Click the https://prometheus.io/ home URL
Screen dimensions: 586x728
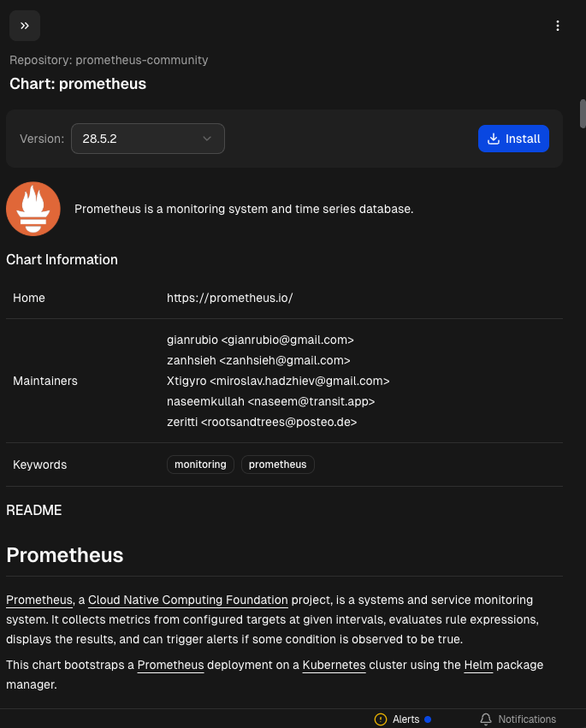pos(229,298)
